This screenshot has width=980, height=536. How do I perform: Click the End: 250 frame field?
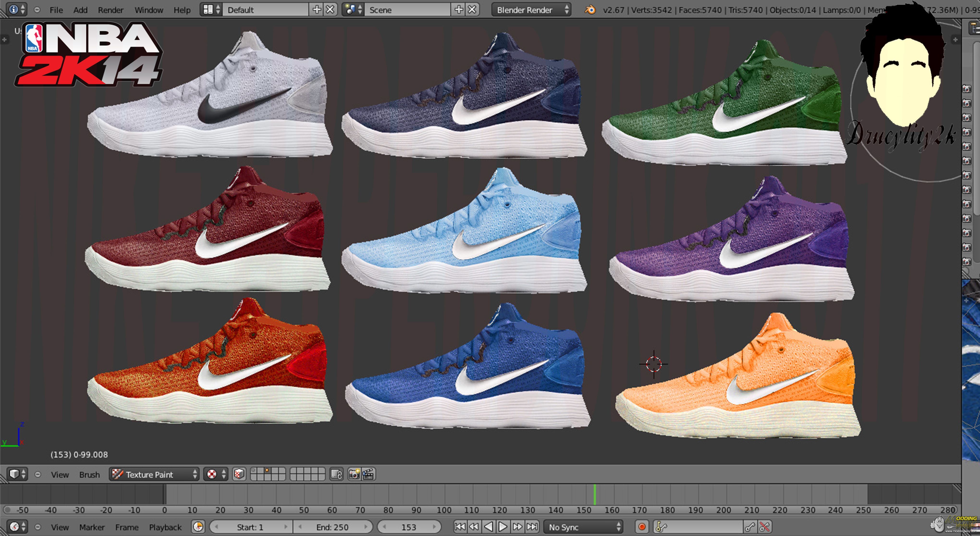[332, 527]
